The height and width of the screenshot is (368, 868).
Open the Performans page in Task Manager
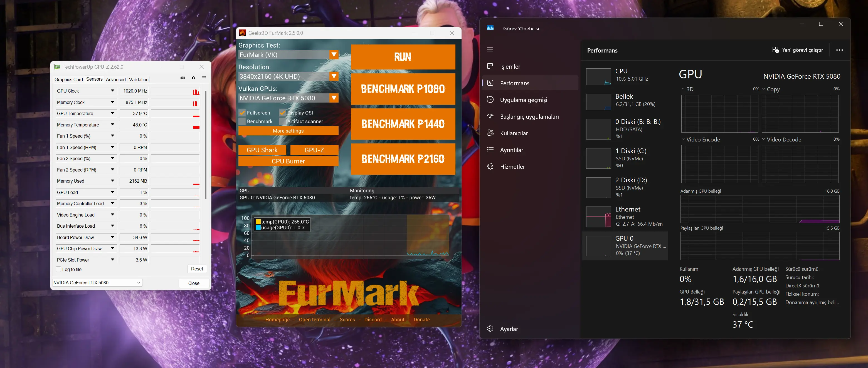(x=530, y=83)
